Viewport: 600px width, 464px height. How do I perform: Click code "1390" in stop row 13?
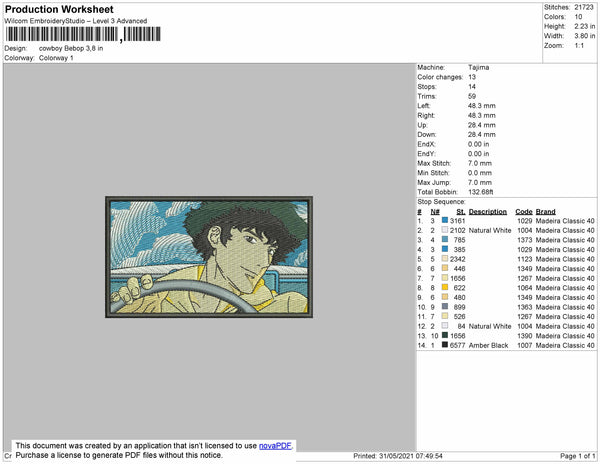pos(525,335)
